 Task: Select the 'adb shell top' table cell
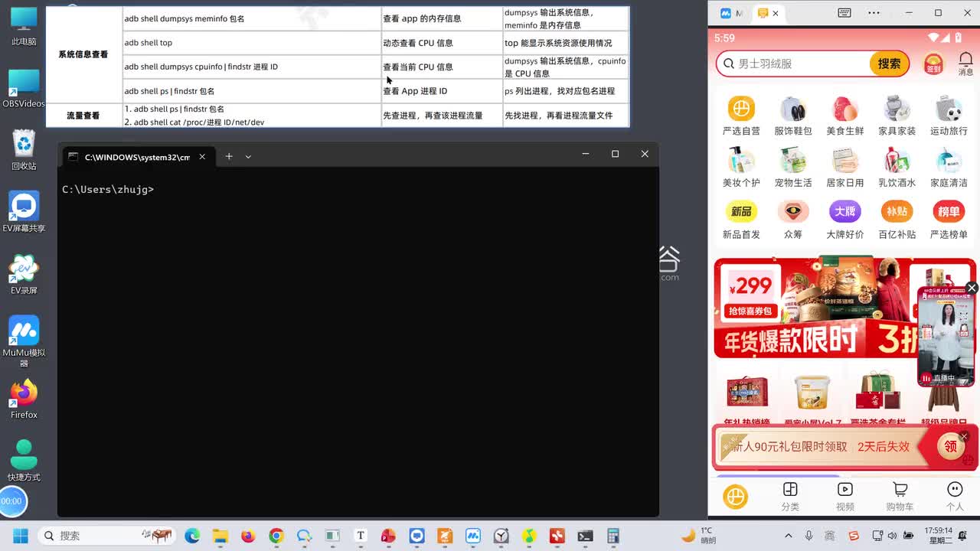252,43
